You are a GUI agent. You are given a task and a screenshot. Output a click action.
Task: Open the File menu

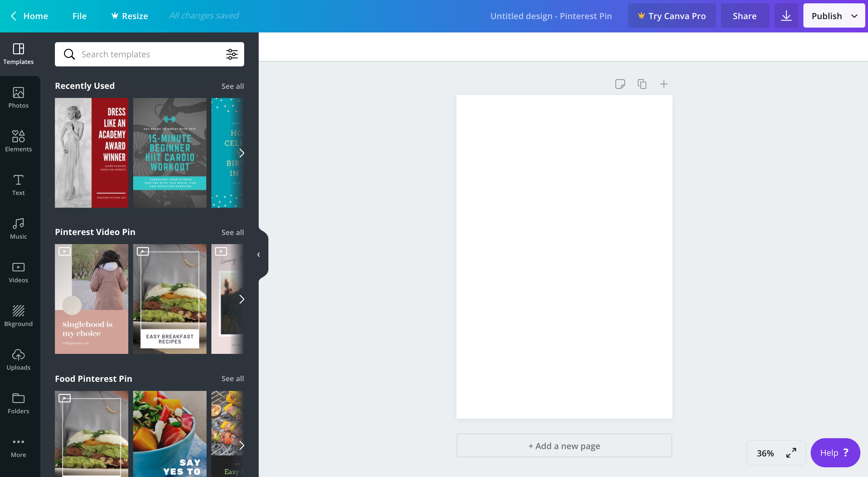pyautogui.click(x=79, y=16)
